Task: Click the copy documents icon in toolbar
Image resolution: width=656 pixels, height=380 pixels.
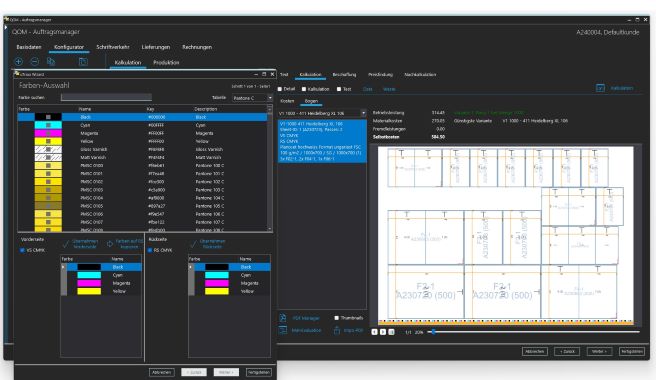Action: point(51,62)
